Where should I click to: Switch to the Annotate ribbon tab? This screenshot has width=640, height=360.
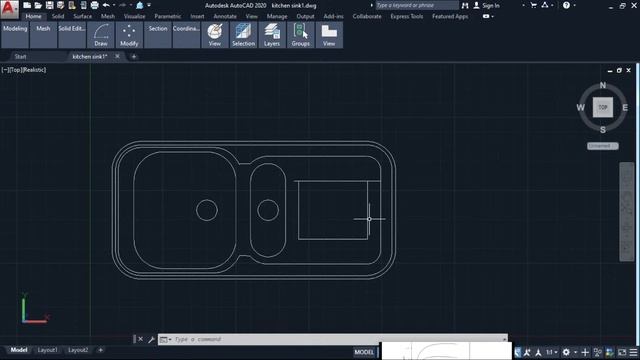(x=225, y=16)
